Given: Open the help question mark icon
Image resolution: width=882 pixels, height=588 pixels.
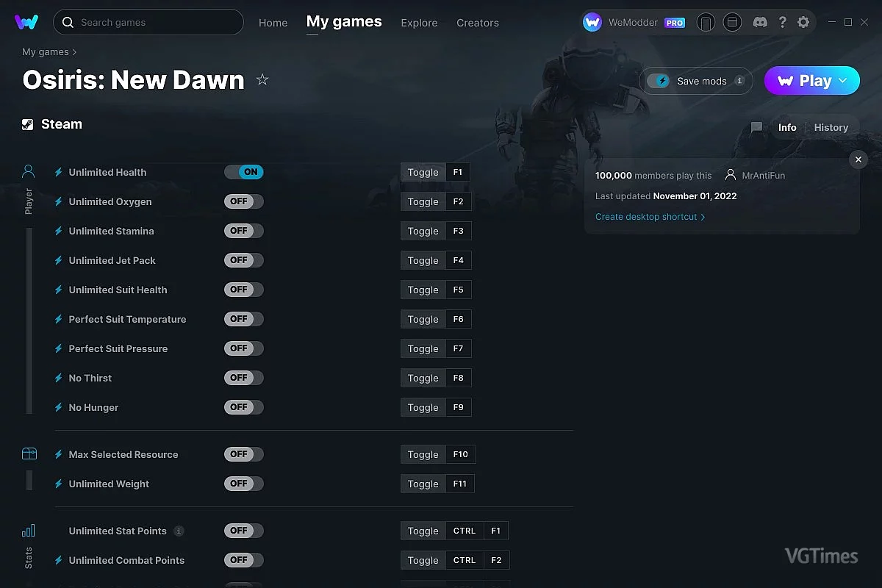Looking at the screenshot, I should 783,22.
